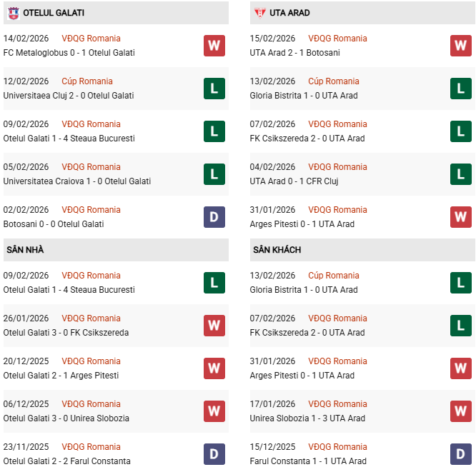Select the SÂN KHÁCH section header
The height and width of the screenshot is (472, 476).
coord(277,250)
